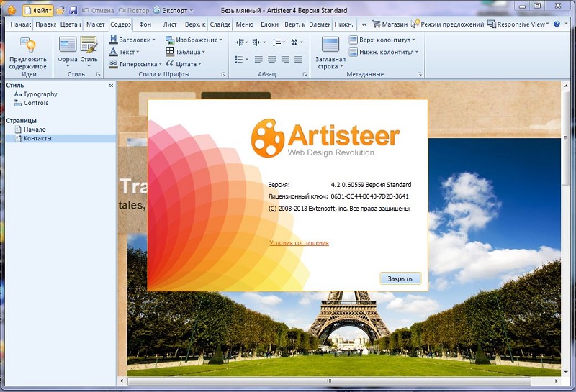Click the bullet list icon
Viewport: 576px width, 392px height.
tap(239, 59)
